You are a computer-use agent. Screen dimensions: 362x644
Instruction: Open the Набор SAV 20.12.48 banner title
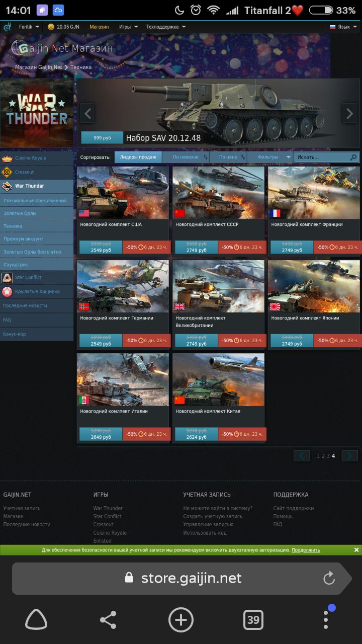(x=163, y=138)
